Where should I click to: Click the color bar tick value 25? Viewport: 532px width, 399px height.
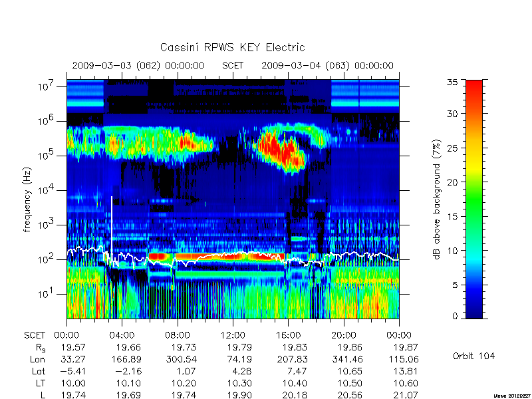[x=452, y=148]
